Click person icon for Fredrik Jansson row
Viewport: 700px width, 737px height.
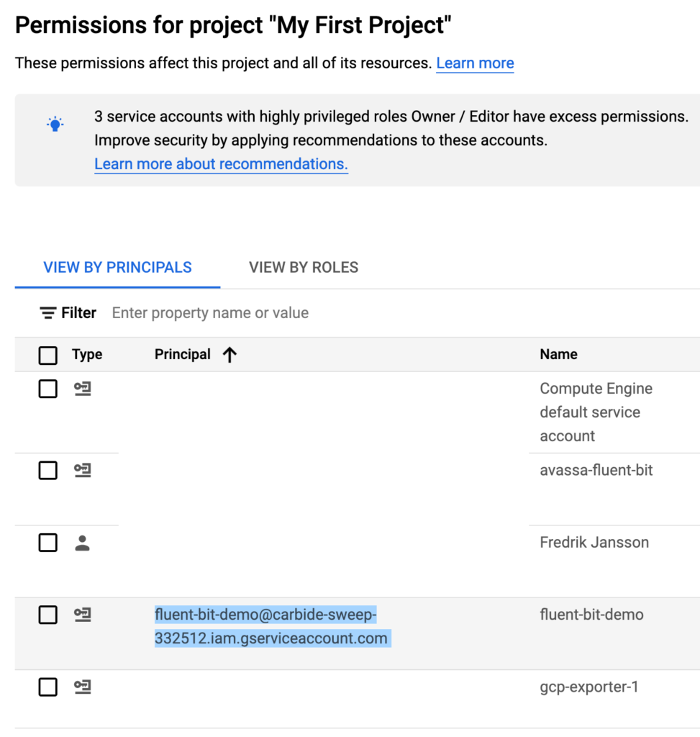coord(83,543)
